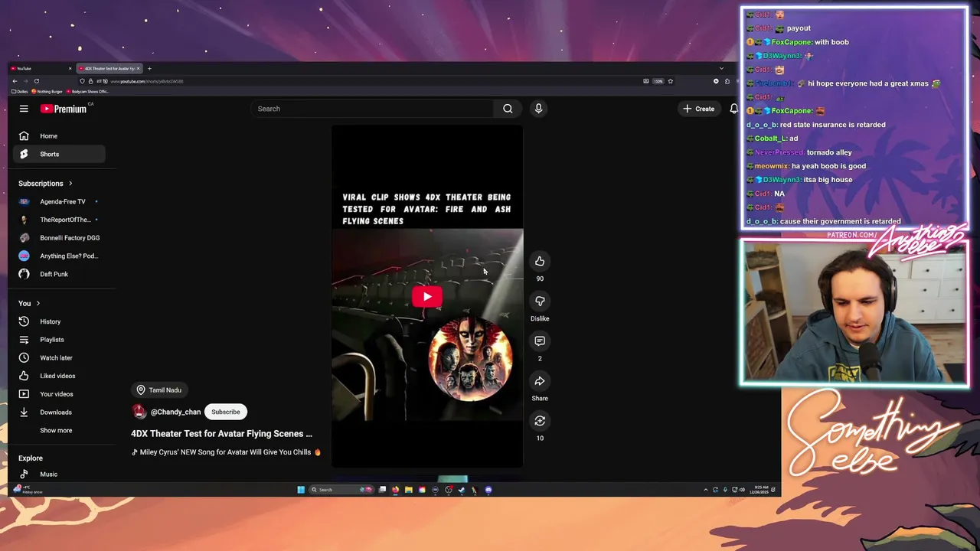This screenshot has height=551, width=980.
Task: Open the Miley Cyrus song sound link
Action: click(226, 452)
